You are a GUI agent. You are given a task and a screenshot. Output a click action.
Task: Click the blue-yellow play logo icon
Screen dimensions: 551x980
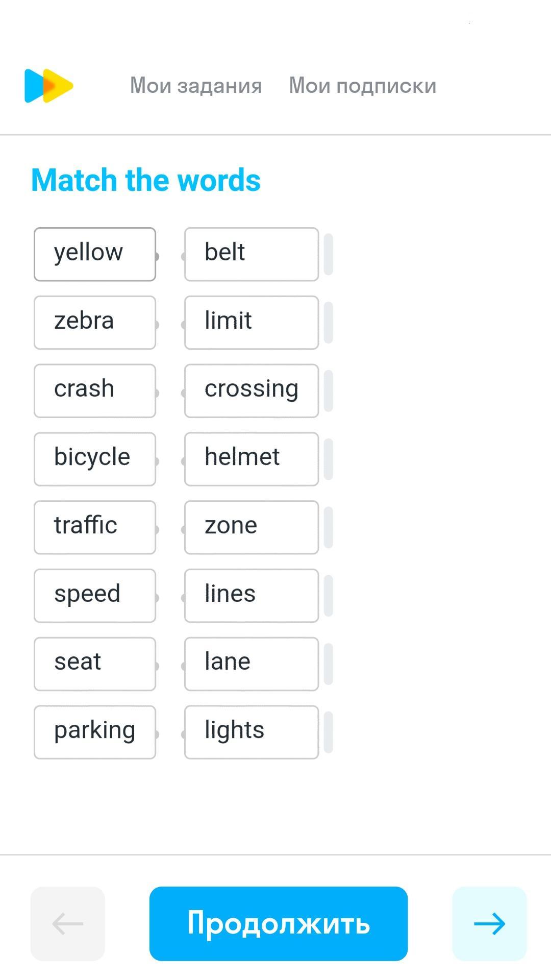point(49,86)
